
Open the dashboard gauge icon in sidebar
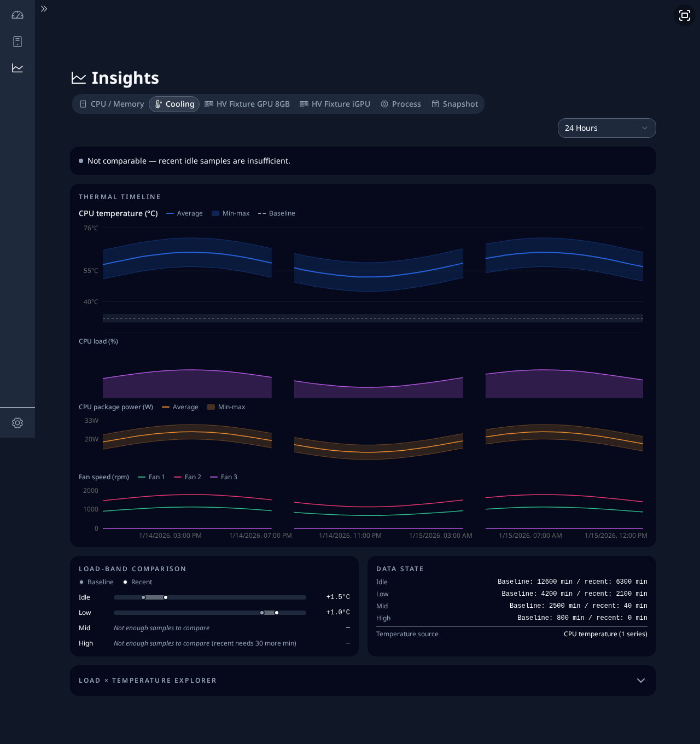(x=17, y=15)
